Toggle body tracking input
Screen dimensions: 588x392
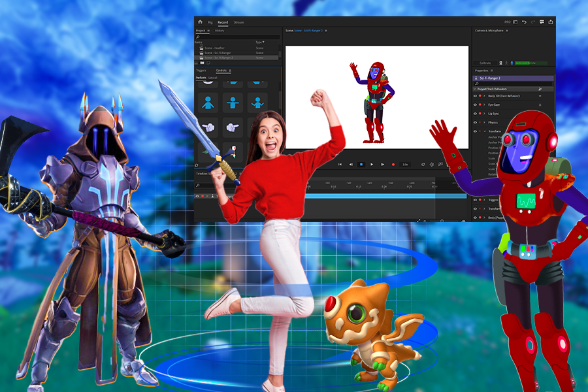(x=506, y=63)
